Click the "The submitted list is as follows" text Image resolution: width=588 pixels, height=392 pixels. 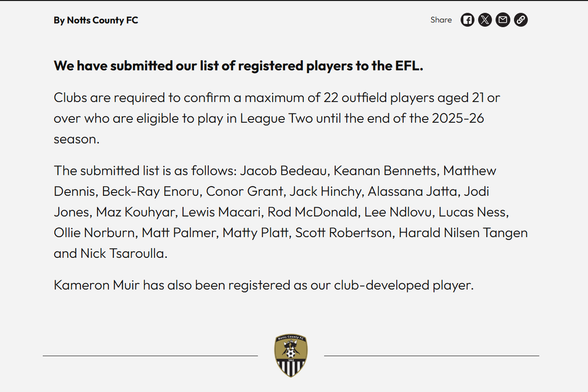tap(145, 171)
